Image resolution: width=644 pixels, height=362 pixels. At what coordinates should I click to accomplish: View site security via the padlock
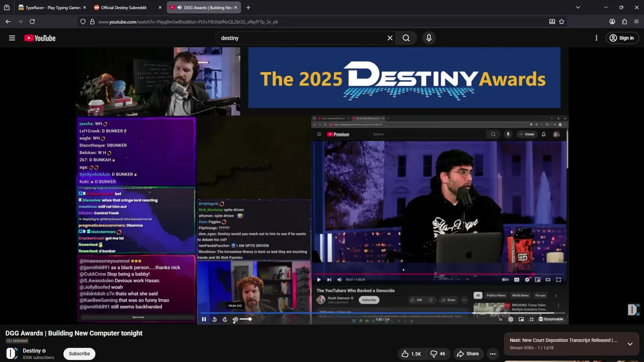pyautogui.click(x=92, y=22)
